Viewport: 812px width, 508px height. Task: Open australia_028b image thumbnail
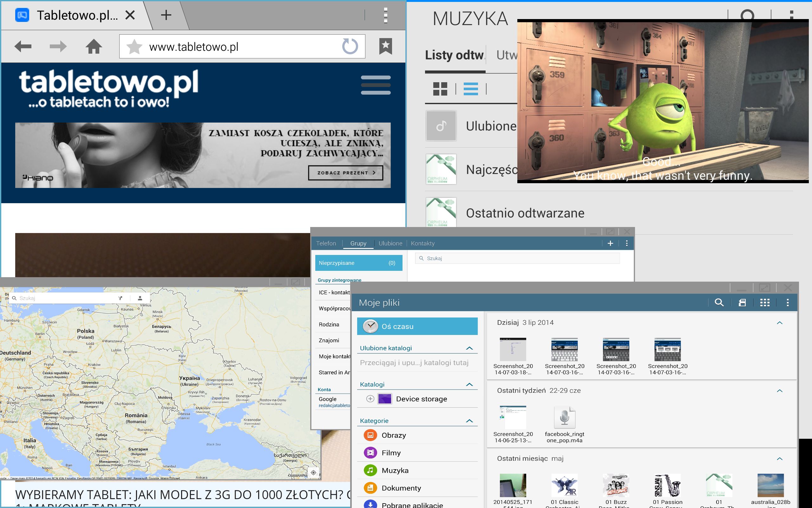coord(770,485)
